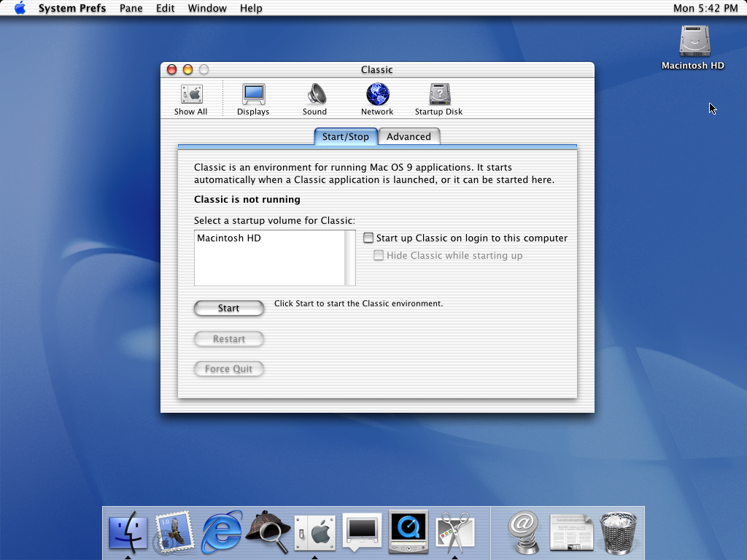Image resolution: width=747 pixels, height=560 pixels.
Task: Click the Restart button
Action: pos(228,338)
